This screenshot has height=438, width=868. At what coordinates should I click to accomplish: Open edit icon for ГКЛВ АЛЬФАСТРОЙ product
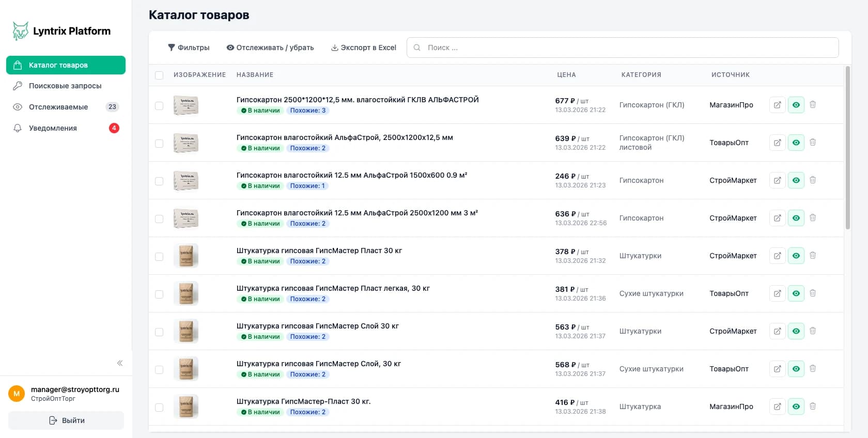click(x=777, y=105)
